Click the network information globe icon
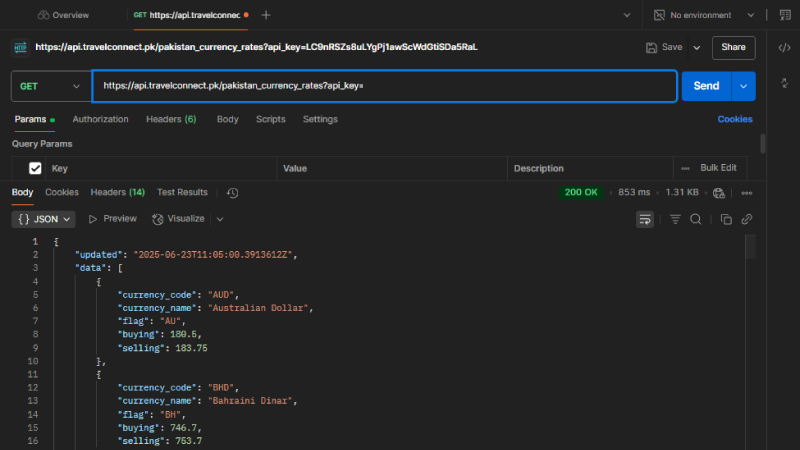The image size is (800, 450). tap(718, 193)
